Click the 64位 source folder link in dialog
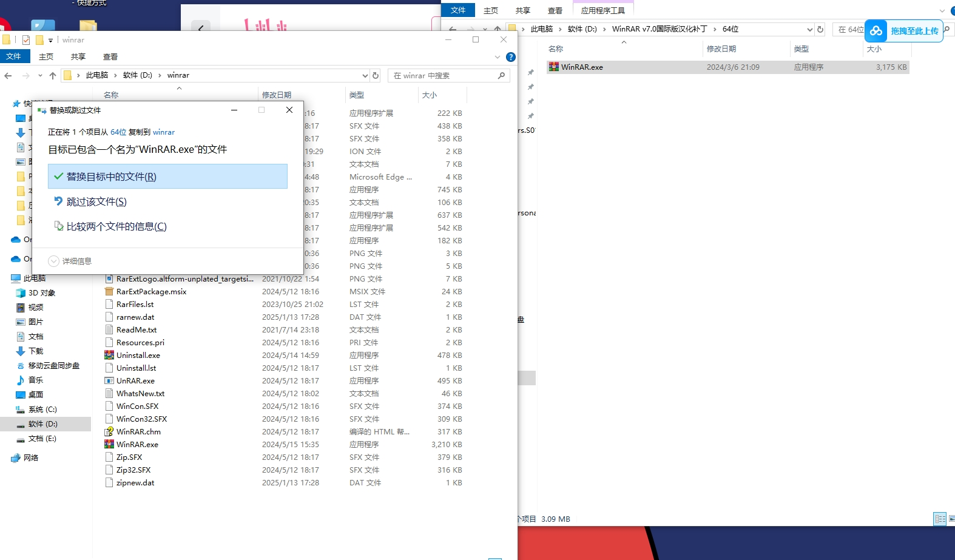955x560 pixels. pyautogui.click(x=118, y=132)
